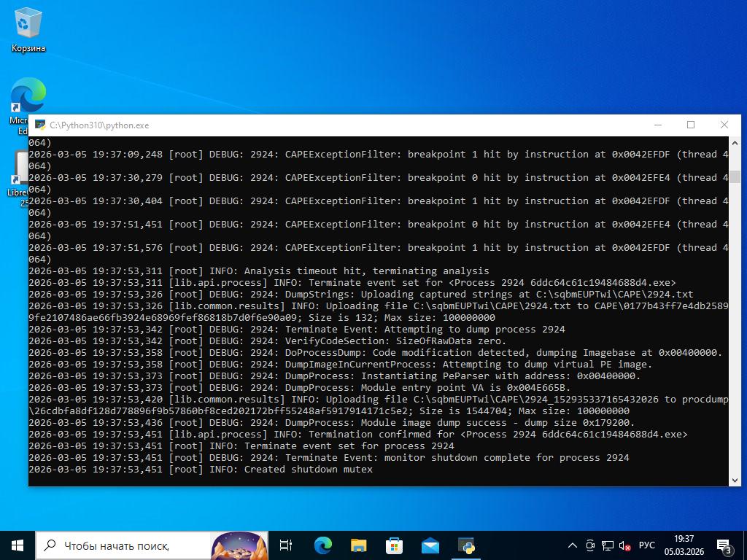Open the network status tray icon
Screen dimensions: 747x560
pyautogui.click(x=607, y=545)
